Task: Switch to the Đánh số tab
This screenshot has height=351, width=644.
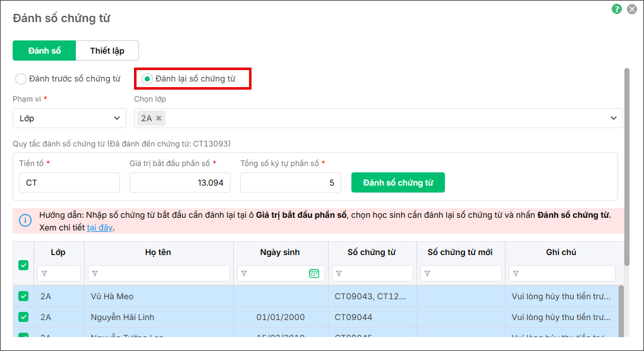Action: click(x=44, y=51)
